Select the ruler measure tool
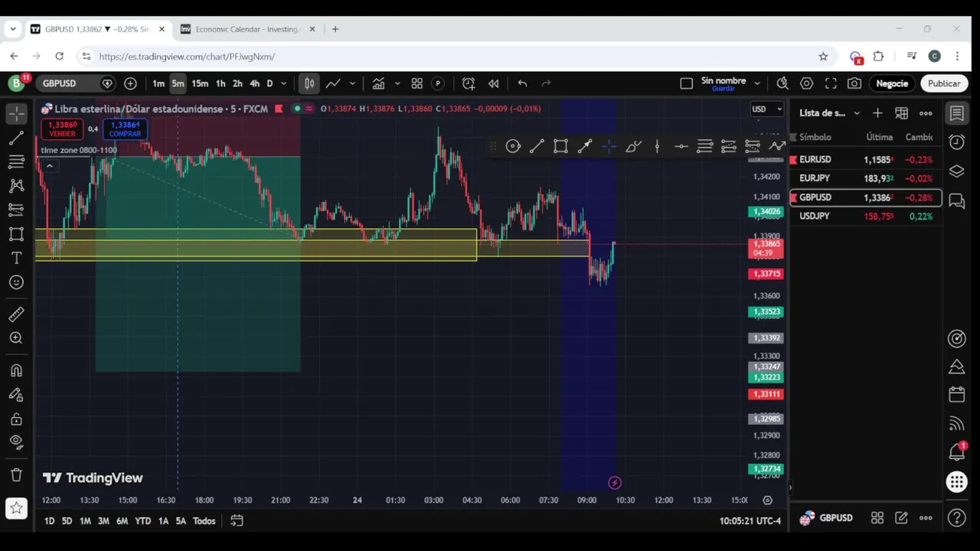This screenshot has width=980, height=551. (x=16, y=314)
